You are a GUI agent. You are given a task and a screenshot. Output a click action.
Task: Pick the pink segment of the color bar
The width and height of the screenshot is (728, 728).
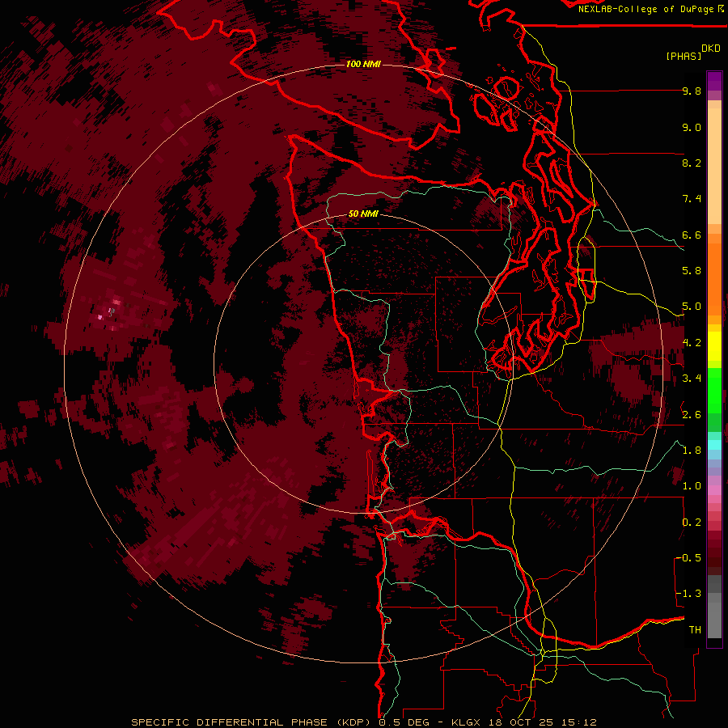click(x=714, y=490)
